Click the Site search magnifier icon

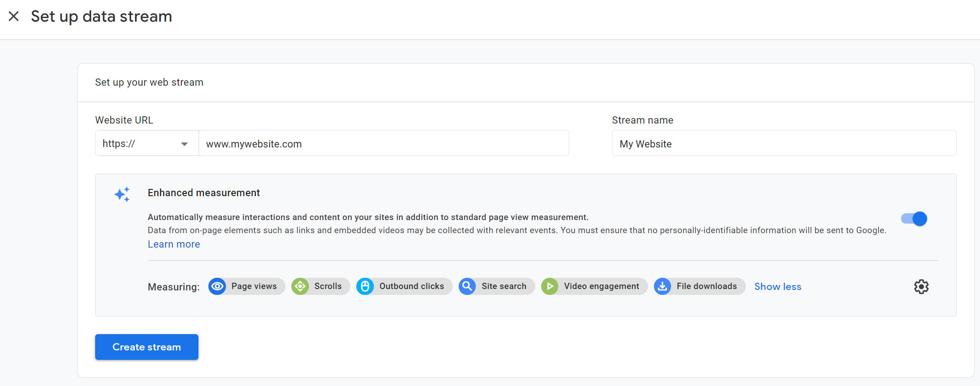467,286
